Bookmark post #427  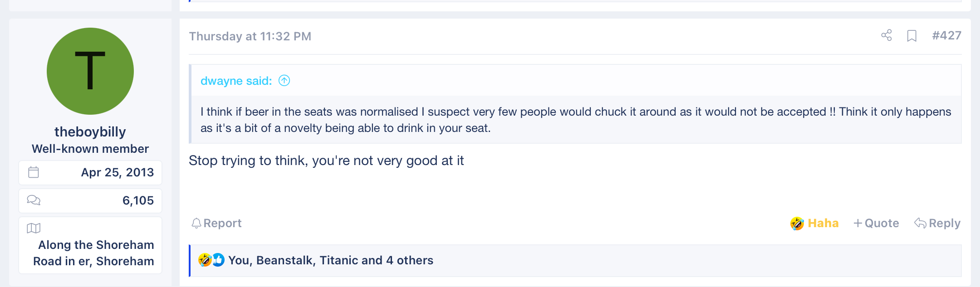pyautogui.click(x=911, y=36)
